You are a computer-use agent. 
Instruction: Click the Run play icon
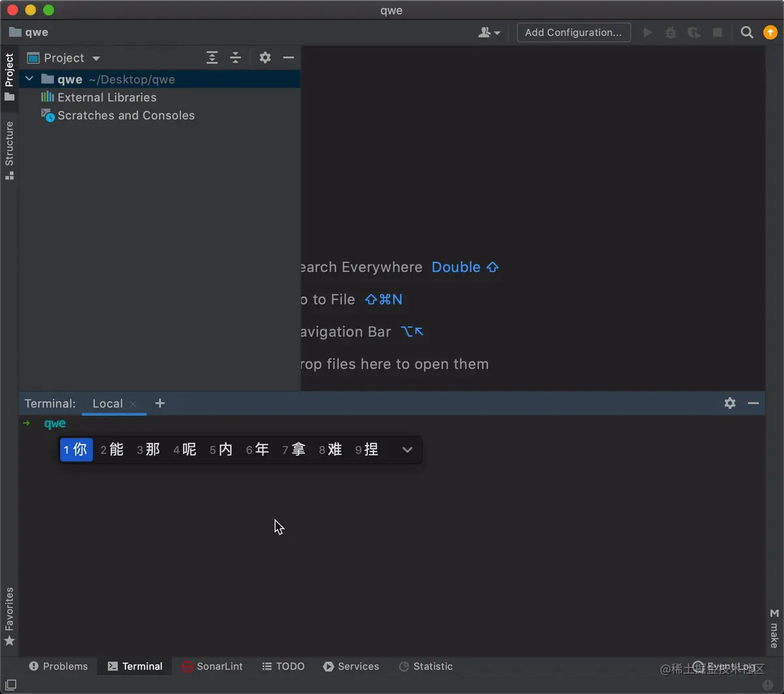click(x=648, y=32)
